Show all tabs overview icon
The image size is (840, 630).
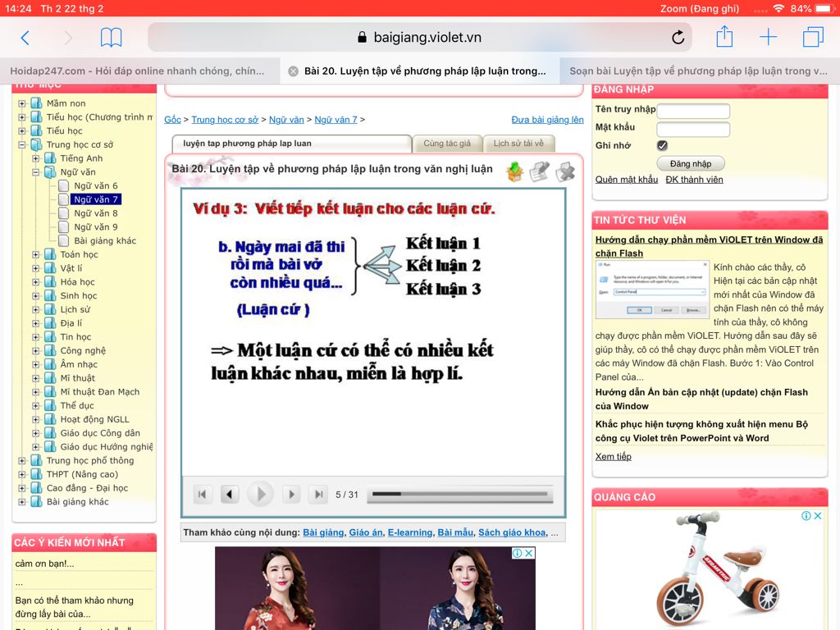click(813, 37)
